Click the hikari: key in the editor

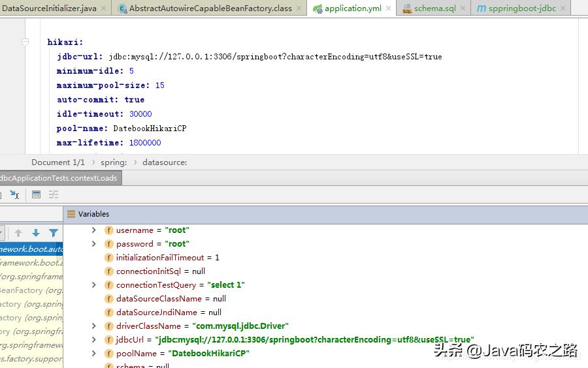[x=65, y=42]
